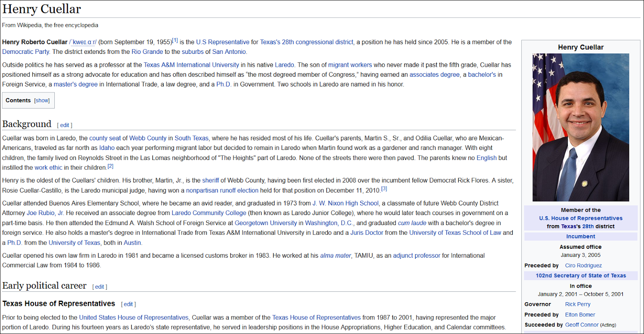Screen dimensions: 644x334
Task: Open the nonpartisan runoff election link
Action: 222,191
